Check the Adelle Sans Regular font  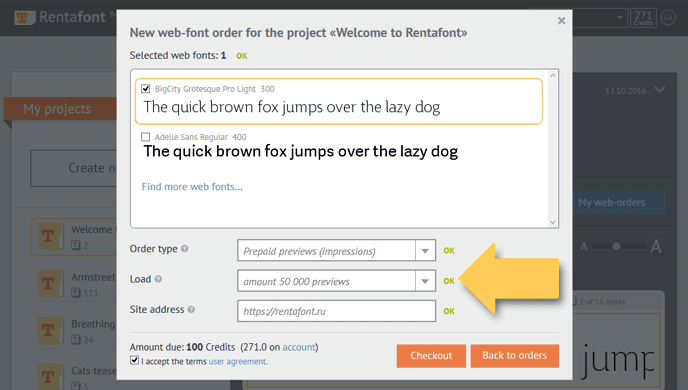coord(146,137)
